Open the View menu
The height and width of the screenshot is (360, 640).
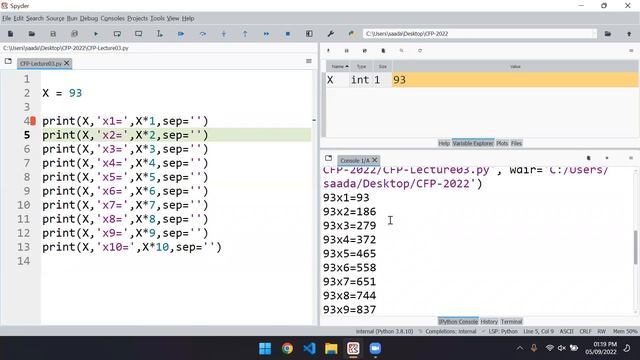[x=173, y=18]
